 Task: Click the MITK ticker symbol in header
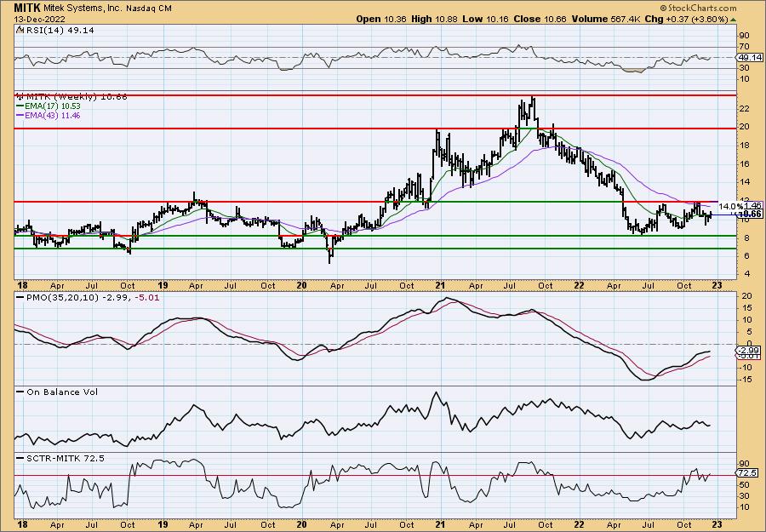[27, 8]
